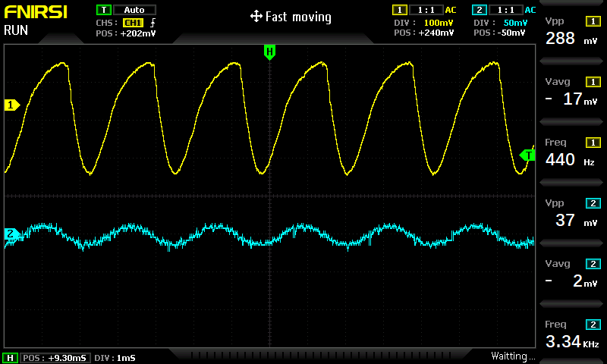Image resolution: width=607 pixels, height=364 pixels.
Task: Click channel 2 badge beside Vpp 37
Action: tap(593, 203)
